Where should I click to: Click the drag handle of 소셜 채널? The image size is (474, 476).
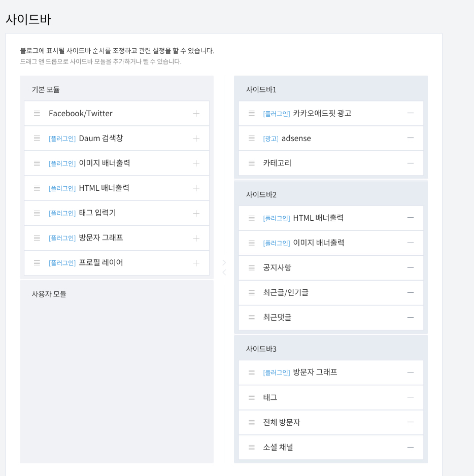click(x=251, y=447)
